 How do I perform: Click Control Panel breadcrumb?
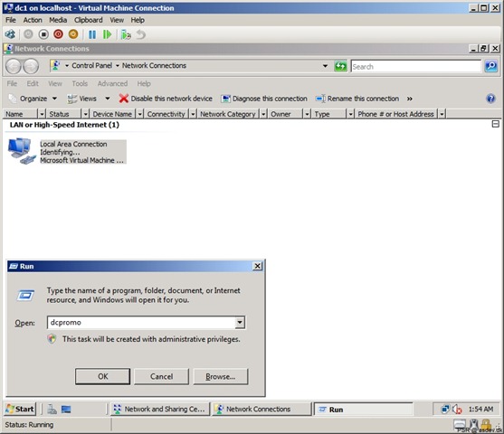click(x=92, y=65)
